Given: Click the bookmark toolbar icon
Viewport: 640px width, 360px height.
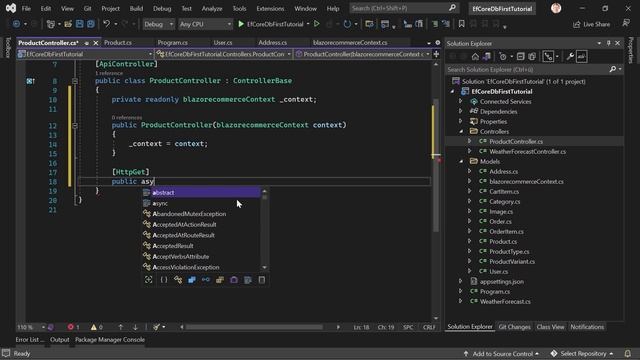Looking at the screenshot, I should (x=462, y=24).
